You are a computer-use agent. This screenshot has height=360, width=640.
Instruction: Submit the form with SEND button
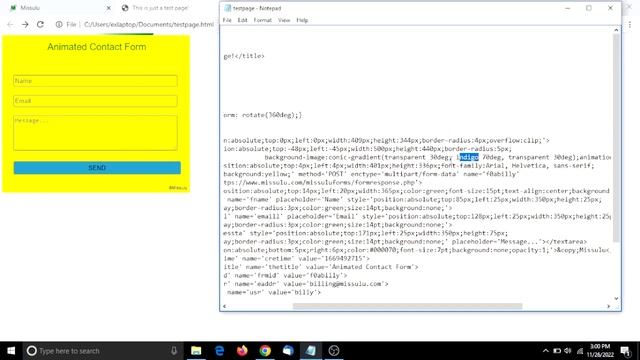click(97, 168)
